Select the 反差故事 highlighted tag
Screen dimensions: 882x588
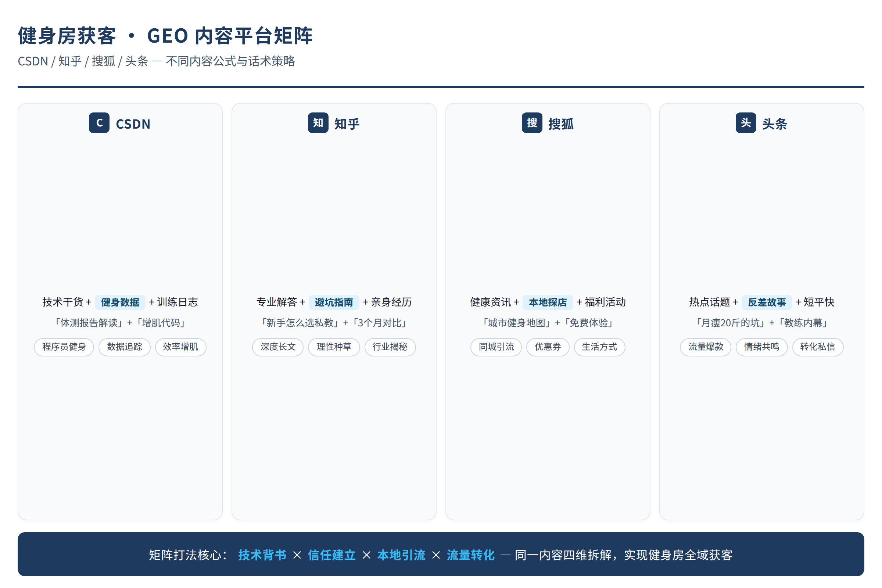pyautogui.click(x=767, y=302)
